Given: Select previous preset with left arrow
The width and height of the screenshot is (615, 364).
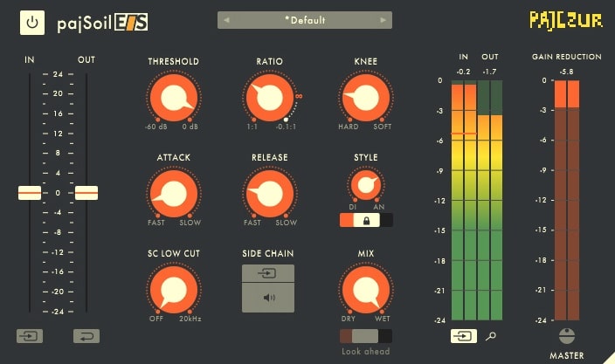Looking at the screenshot, I should (x=227, y=19).
